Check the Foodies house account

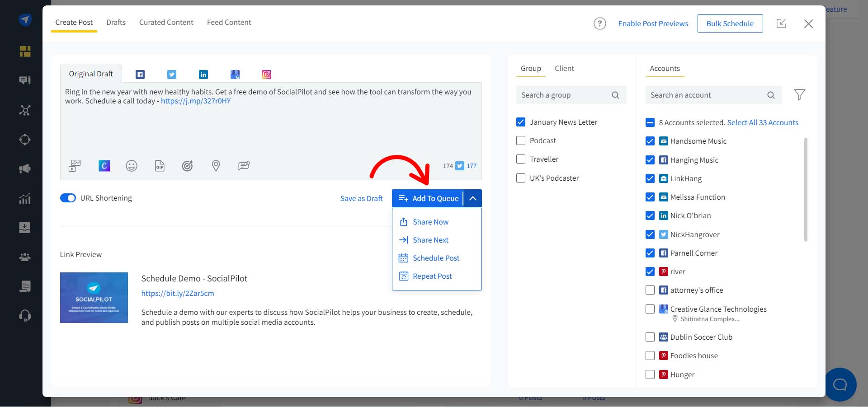pyautogui.click(x=650, y=356)
